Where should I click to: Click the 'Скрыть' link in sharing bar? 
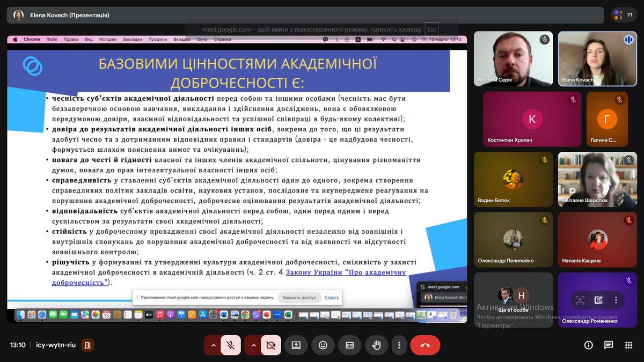pos(332,297)
